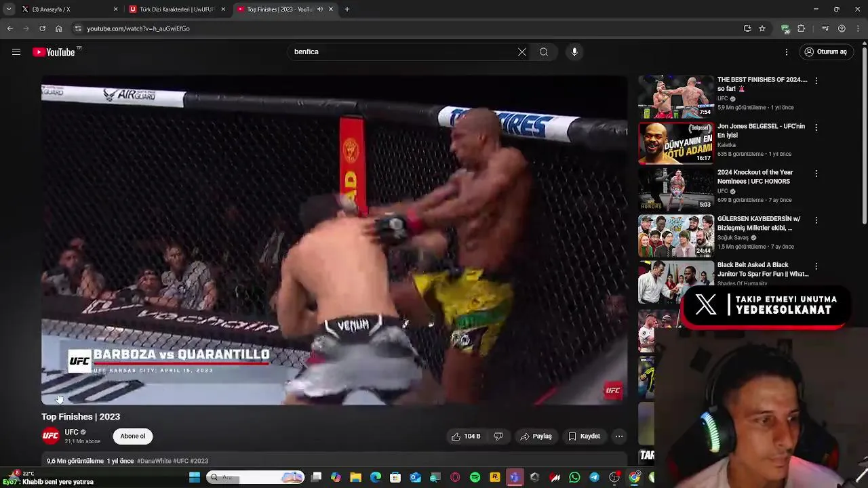Viewport: 868px width, 488px height.
Task: Mute the YouTube tab audio icon
Action: [x=320, y=9]
